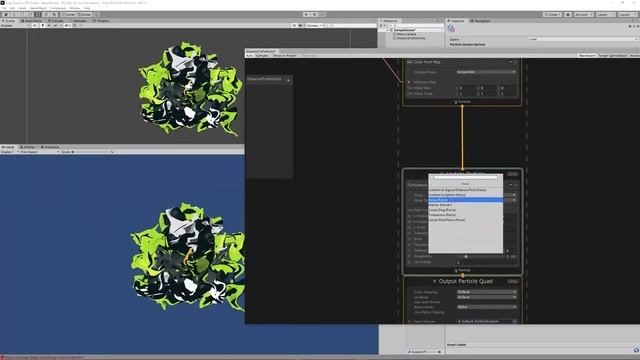The image size is (640, 360).
Task: Open the Window menu
Action: 75,8
